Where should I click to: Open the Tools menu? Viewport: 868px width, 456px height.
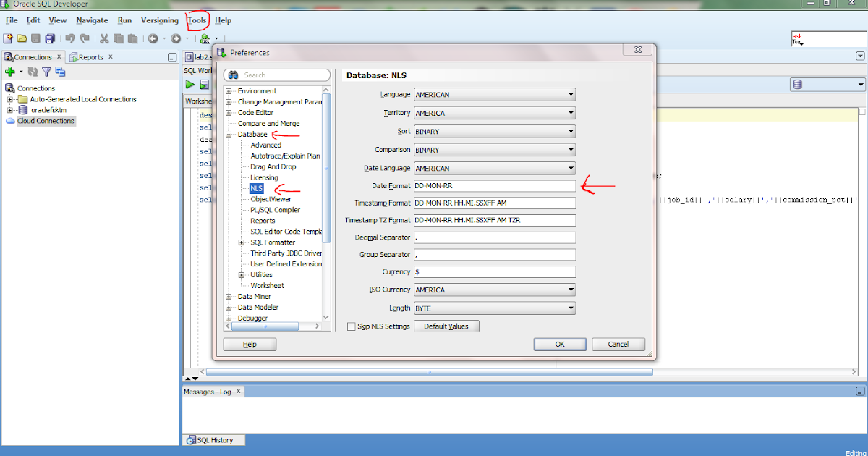pyautogui.click(x=197, y=20)
